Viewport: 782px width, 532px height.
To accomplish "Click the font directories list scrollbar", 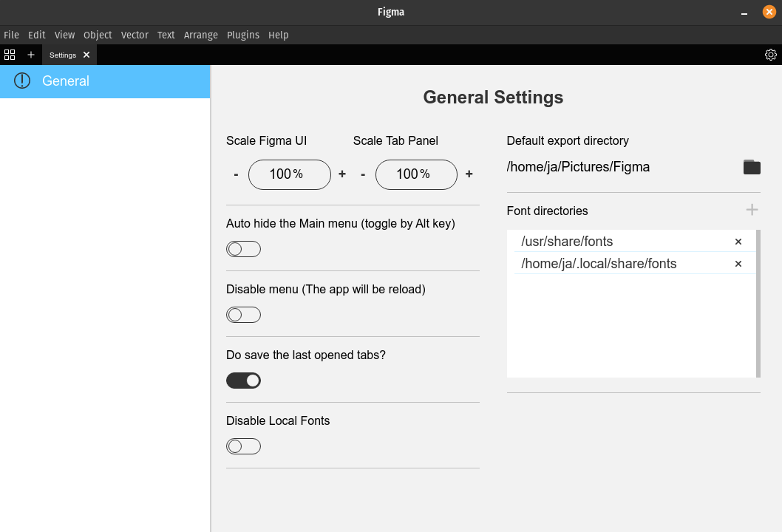I will click(758, 304).
